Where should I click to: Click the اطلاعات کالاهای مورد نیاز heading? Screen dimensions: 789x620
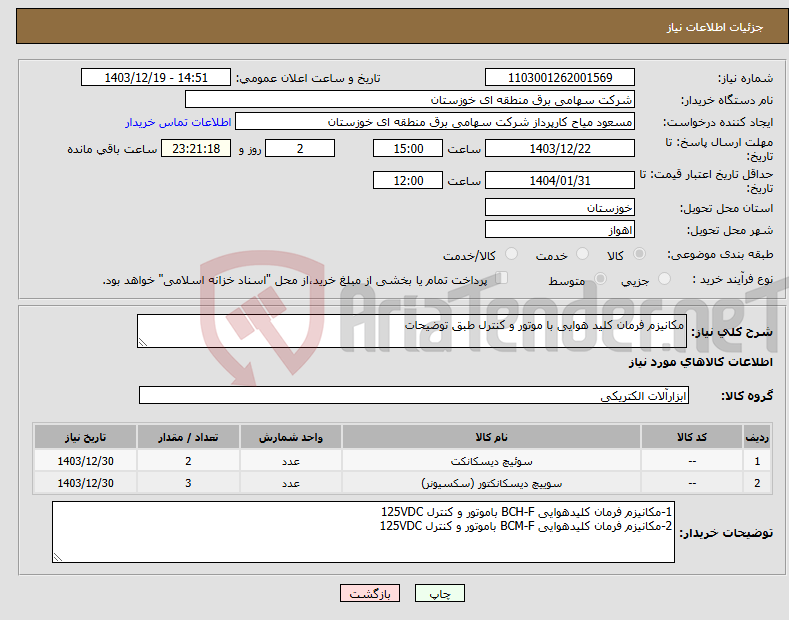pos(700,362)
